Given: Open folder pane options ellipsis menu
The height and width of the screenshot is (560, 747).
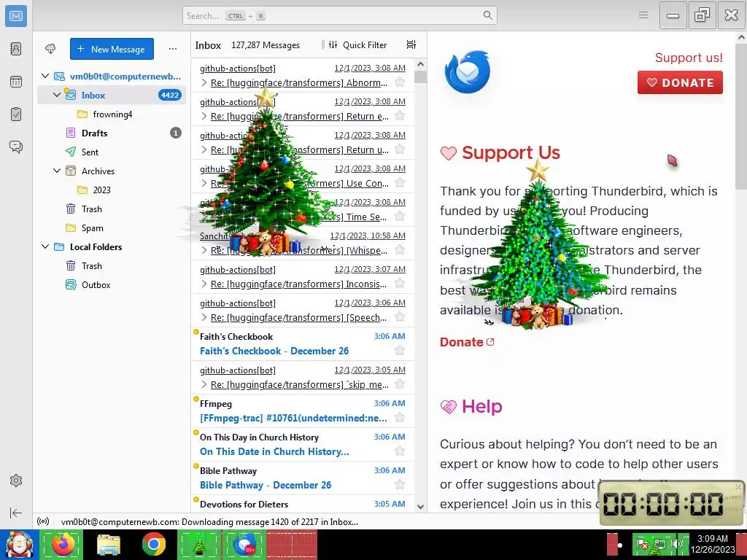Looking at the screenshot, I should tap(173, 49).
